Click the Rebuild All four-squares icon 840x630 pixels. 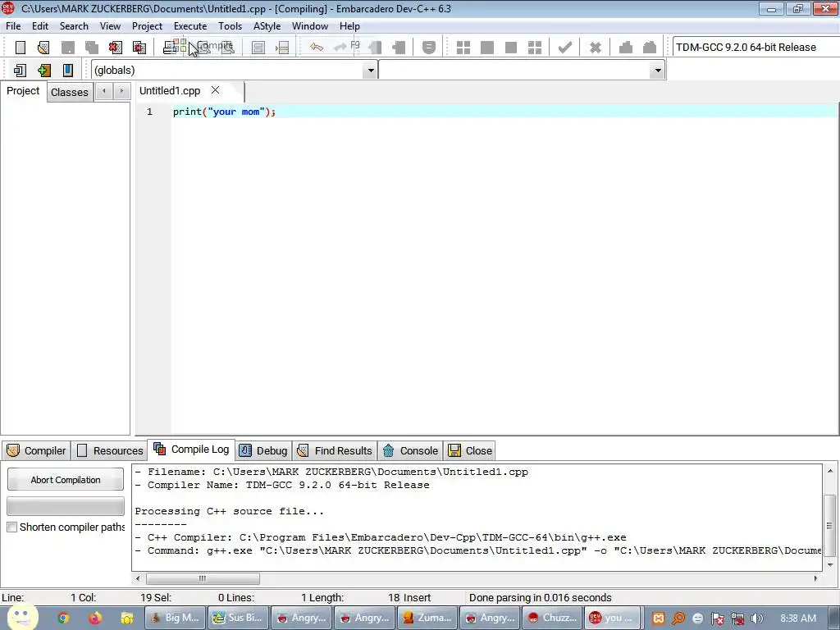(535, 48)
